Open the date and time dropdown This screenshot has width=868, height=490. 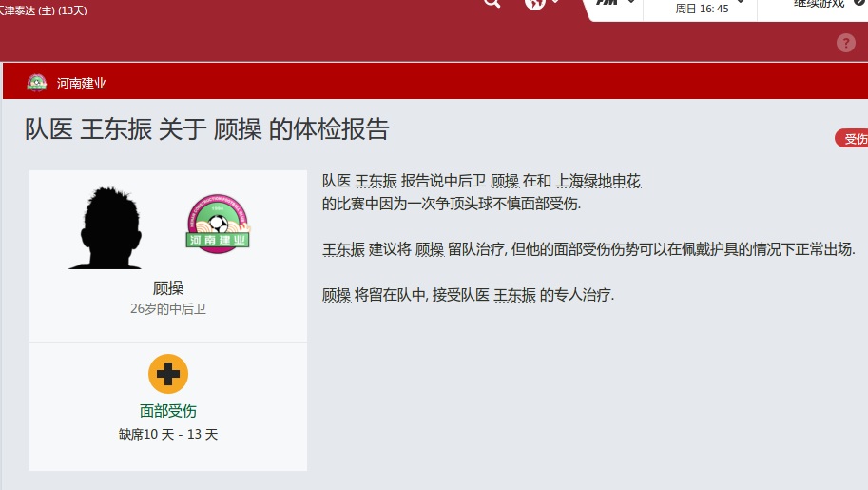(x=702, y=8)
